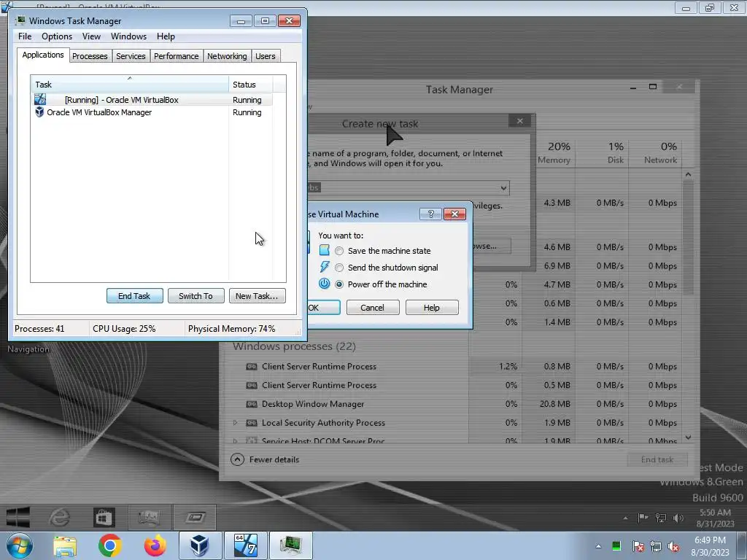Show hidden host tray icons arrow
This screenshot has width=747, height=560.
click(x=598, y=546)
